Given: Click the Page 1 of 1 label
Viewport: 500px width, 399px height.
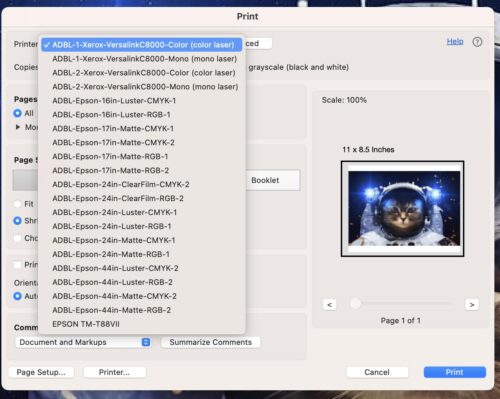Looking at the screenshot, I should tap(401, 321).
